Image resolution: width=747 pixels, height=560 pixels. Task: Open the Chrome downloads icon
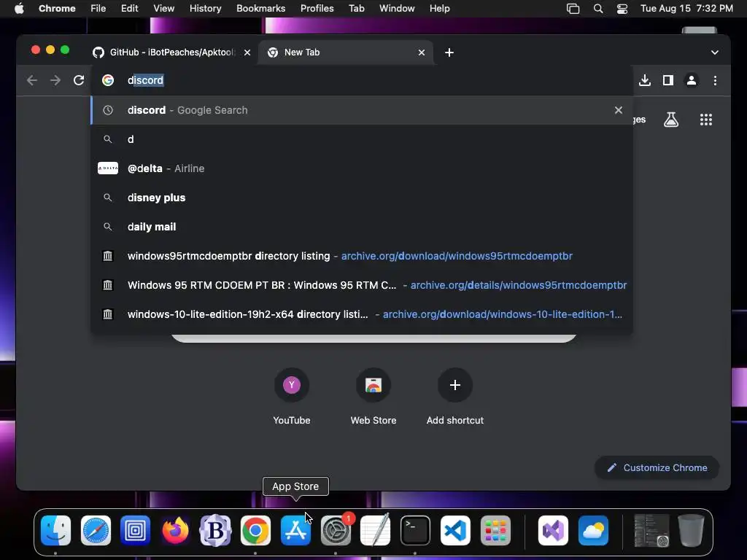point(645,80)
